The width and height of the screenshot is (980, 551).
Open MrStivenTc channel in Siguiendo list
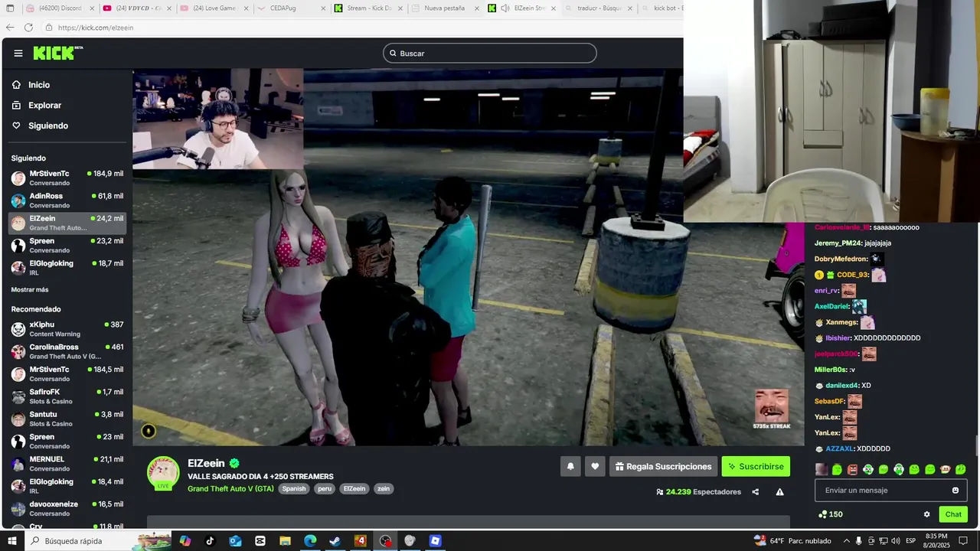pos(67,178)
